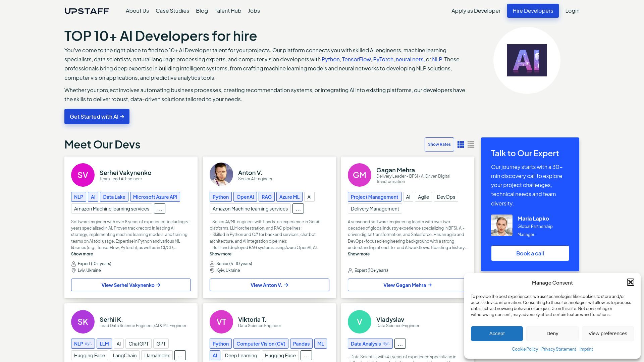The width and height of the screenshot is (644, 362).
Task: Show more of Anton V.'s description
Action: pyautogui.click(x=220, y=254)
